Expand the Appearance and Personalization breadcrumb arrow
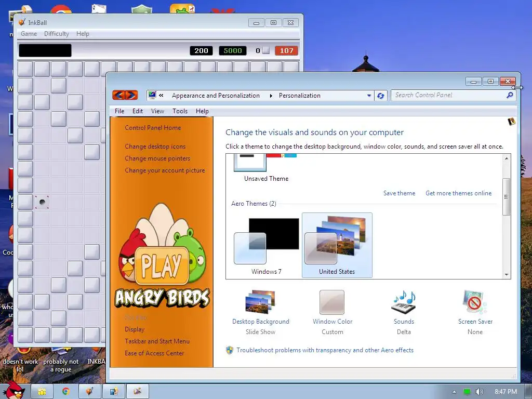532x399 pixels. point(271,96)
